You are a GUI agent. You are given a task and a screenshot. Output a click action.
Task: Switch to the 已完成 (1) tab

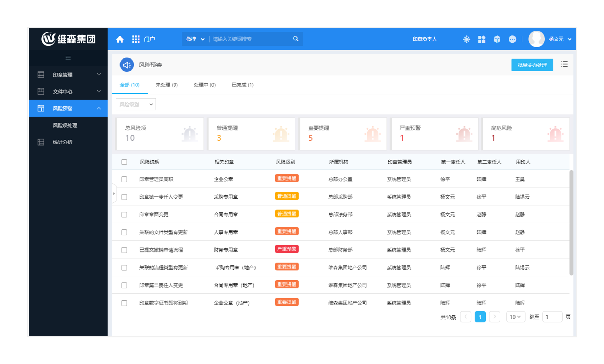click(x=242, y=85)
